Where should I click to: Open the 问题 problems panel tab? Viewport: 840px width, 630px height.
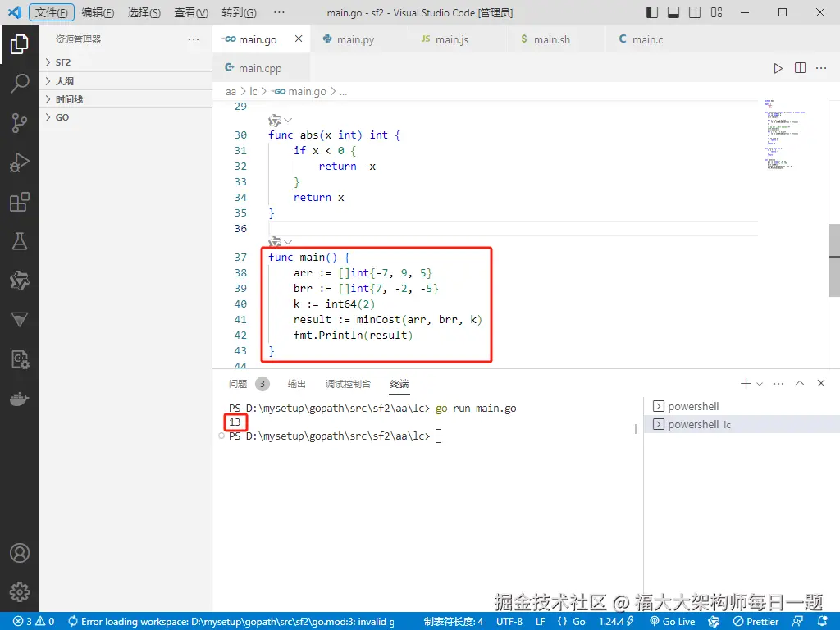pos(238,384)
